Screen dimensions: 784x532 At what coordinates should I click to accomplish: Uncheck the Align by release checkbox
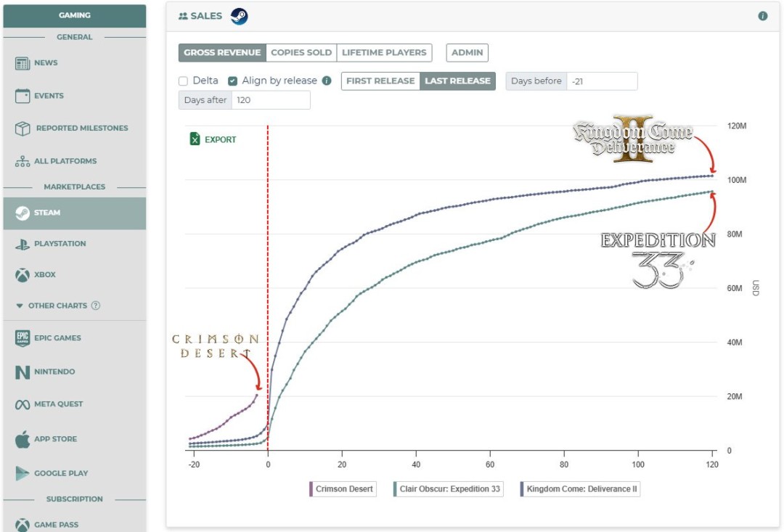tap(233, 81)
